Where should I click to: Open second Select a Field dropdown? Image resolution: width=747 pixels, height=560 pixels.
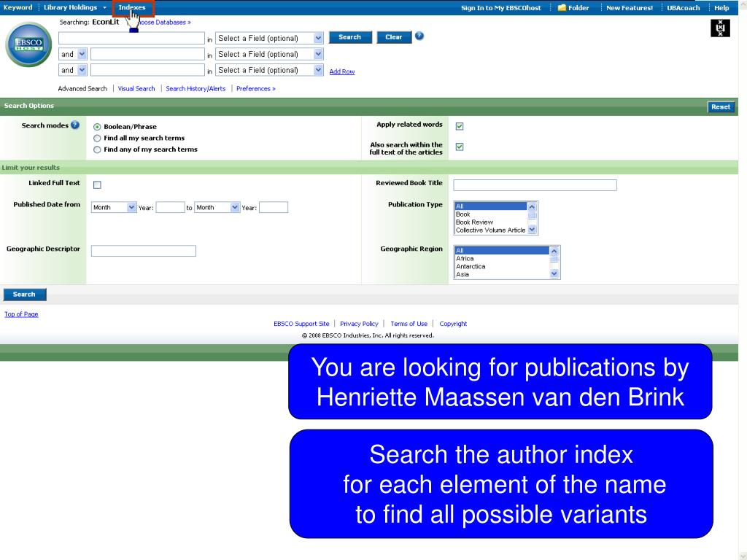[x=270, y=54]
